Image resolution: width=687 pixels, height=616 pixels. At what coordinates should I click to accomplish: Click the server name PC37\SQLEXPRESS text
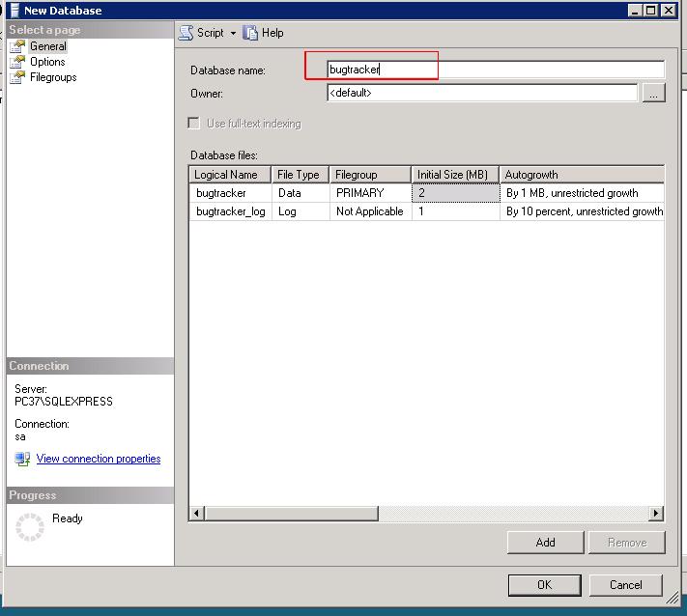pos(64,402)
